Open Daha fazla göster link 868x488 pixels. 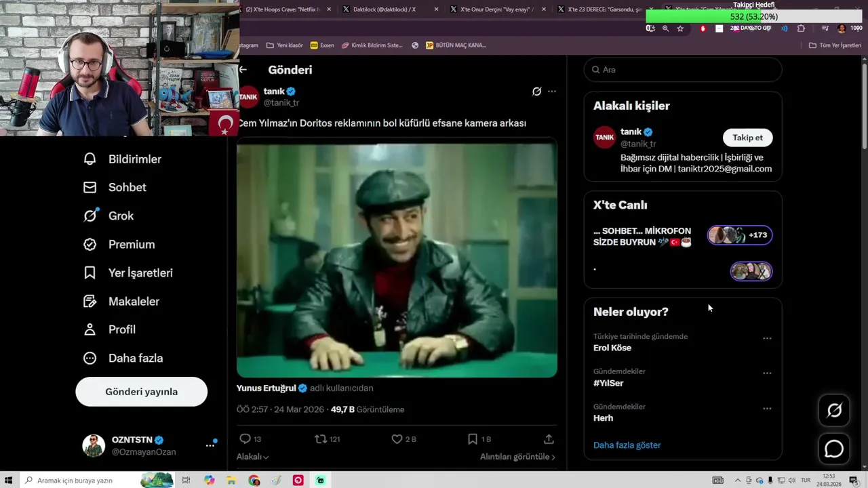[627, 445]
